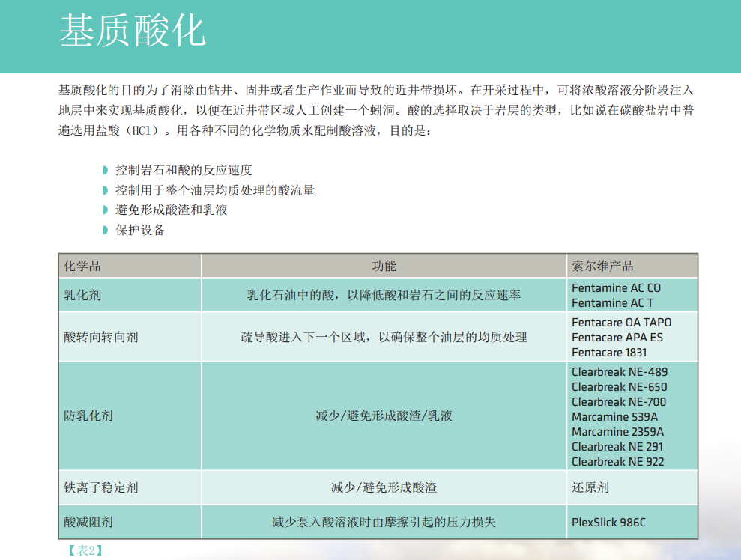
Task: Select product Fentacare APA ES
Action: pyautogui.click(x=617, y=338)
